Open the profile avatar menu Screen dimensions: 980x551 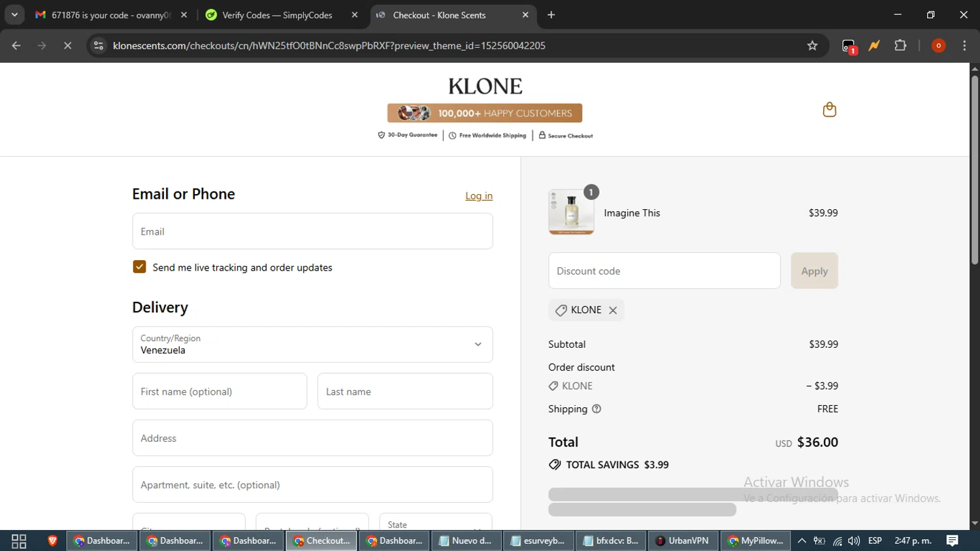[x=938, y=46]
